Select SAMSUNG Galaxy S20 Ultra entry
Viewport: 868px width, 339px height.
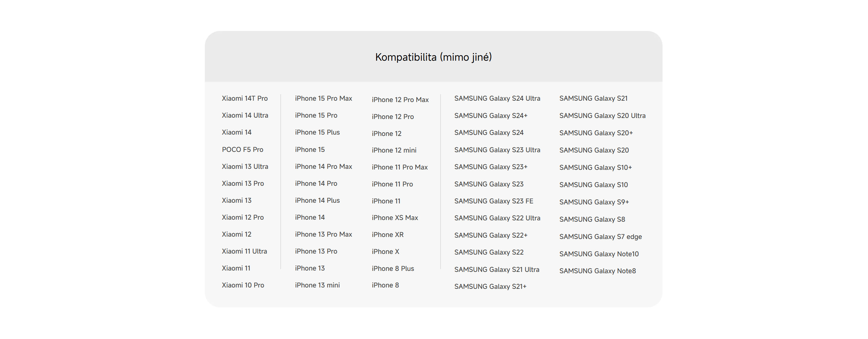(602, 116)
